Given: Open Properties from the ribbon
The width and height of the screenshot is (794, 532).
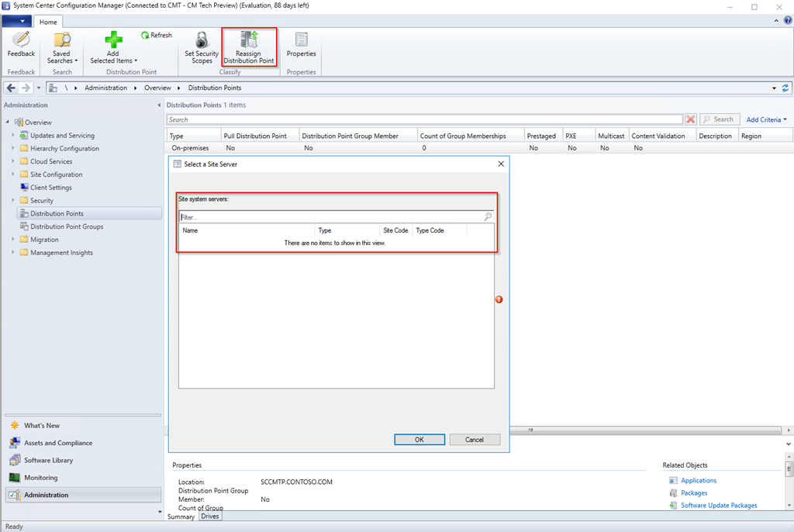Looking at the screenshot, I should click(301, 40).
